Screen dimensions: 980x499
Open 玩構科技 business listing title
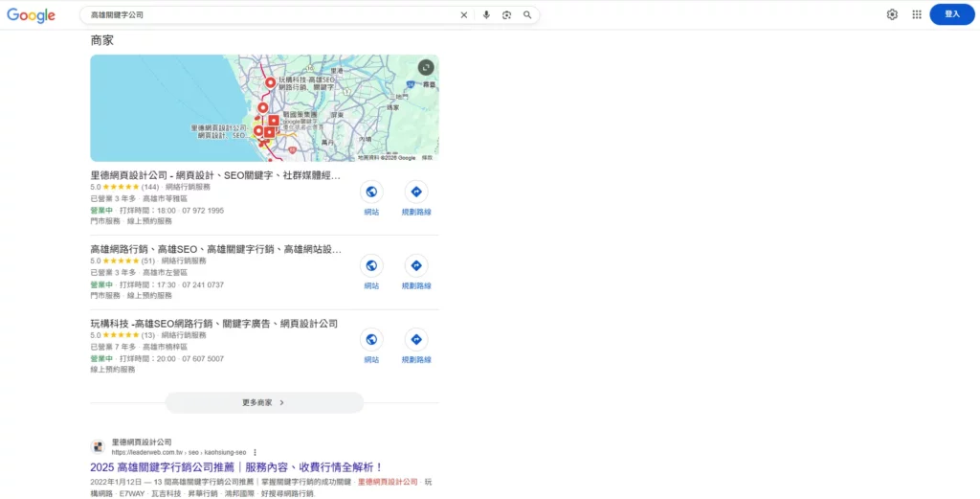(x=213, y=324)
